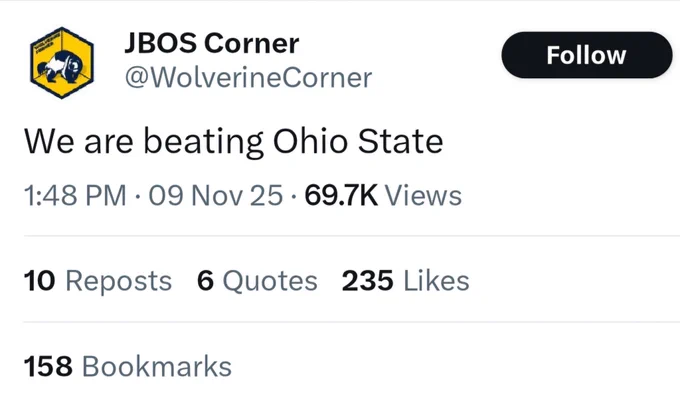Follow the JBOS Corner account
Image resolution: width=680 pixels, height=398 pixels.
pyautogui.click(x=587, y=55)
